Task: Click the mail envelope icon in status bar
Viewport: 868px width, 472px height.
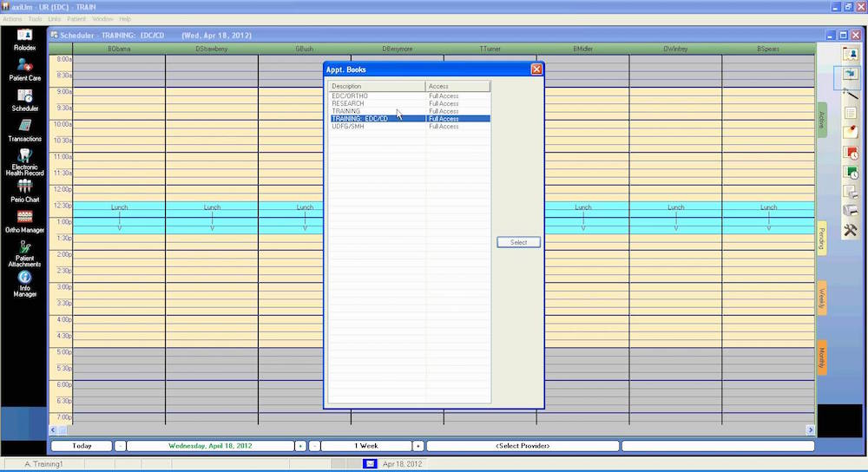Action: pos(370,463)
